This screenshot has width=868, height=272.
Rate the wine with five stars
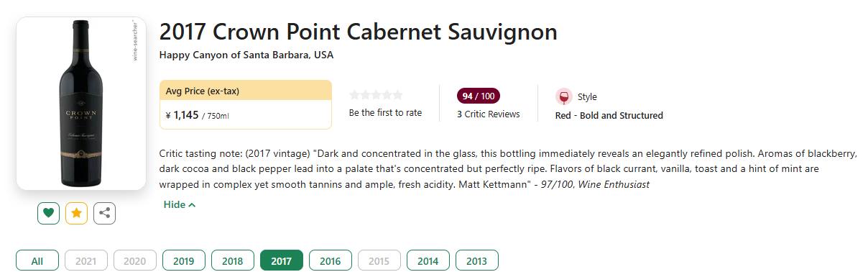tap(398, 95)
